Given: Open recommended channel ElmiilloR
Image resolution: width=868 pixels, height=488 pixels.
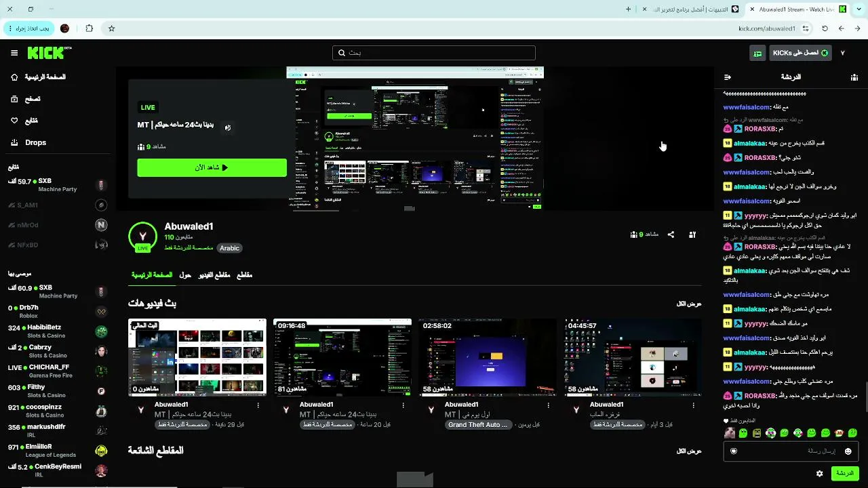Looking at the screenshot, I should click(x=58, y=451).
